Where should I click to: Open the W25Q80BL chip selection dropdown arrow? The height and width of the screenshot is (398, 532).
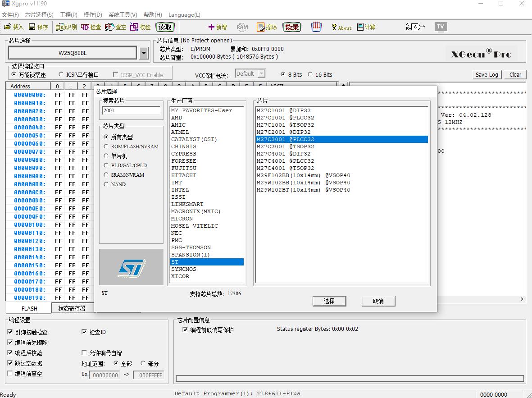144,53
